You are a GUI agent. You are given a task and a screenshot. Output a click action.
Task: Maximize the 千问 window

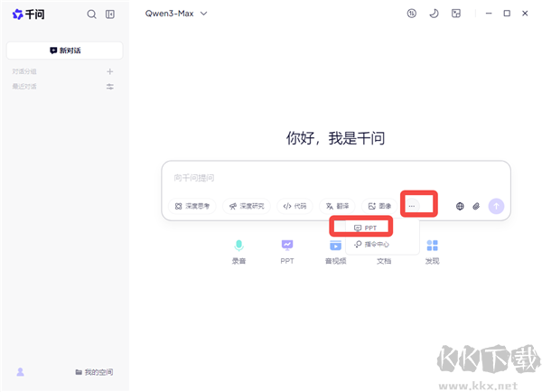[x=507, y=14]
